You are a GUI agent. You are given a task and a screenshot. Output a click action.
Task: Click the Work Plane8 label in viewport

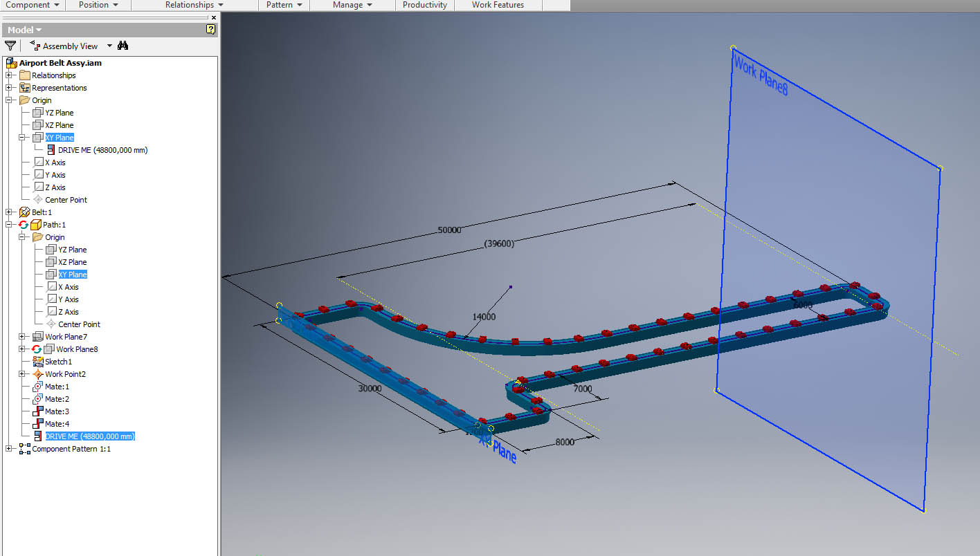click(x=761, y=76)
